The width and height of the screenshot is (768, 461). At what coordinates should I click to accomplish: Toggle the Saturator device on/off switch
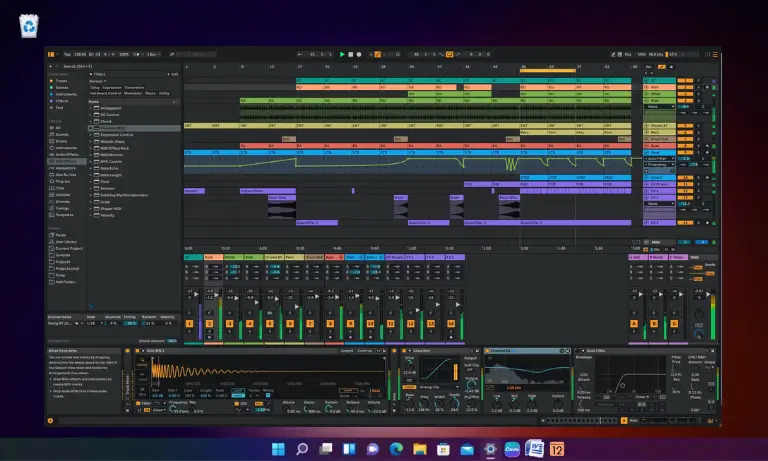[x=404, y=351]
